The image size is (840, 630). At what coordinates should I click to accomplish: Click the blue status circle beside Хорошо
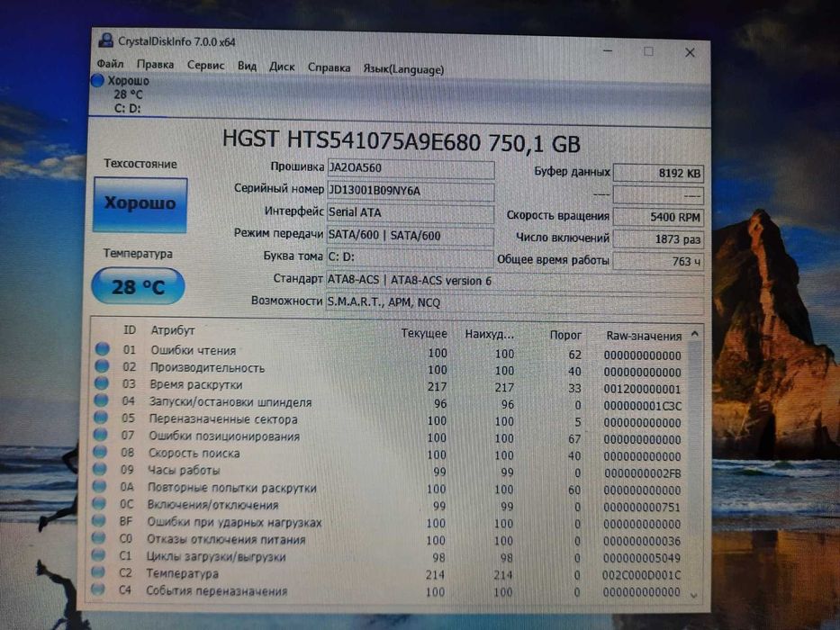[x=97, y=80]
